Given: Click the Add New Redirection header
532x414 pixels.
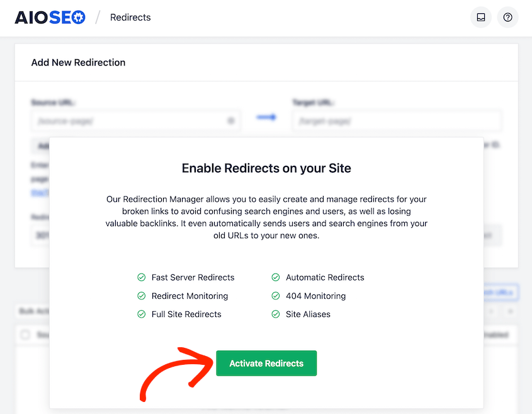Looking at the screenshot, I should click(x=78, y=62).
